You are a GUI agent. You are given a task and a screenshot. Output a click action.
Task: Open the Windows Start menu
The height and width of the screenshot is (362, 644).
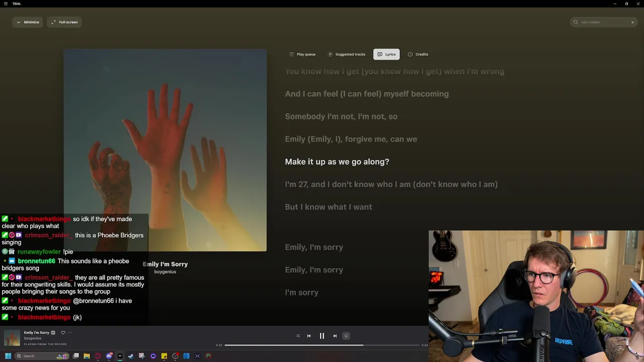[8, 356]
